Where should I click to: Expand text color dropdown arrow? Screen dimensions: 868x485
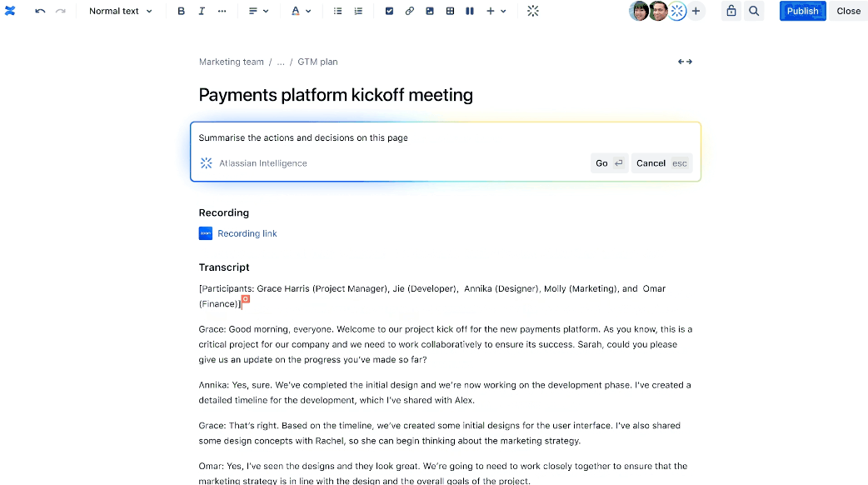tap(308, 11)
